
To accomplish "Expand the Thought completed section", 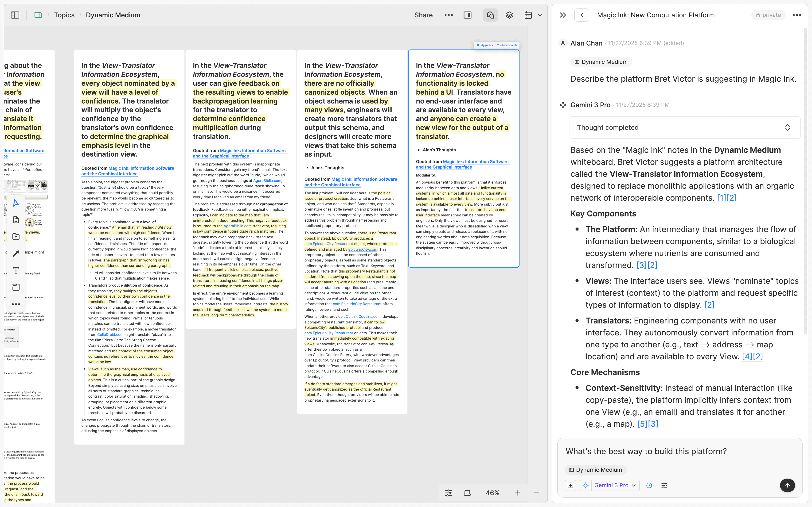I will [788, 127].
